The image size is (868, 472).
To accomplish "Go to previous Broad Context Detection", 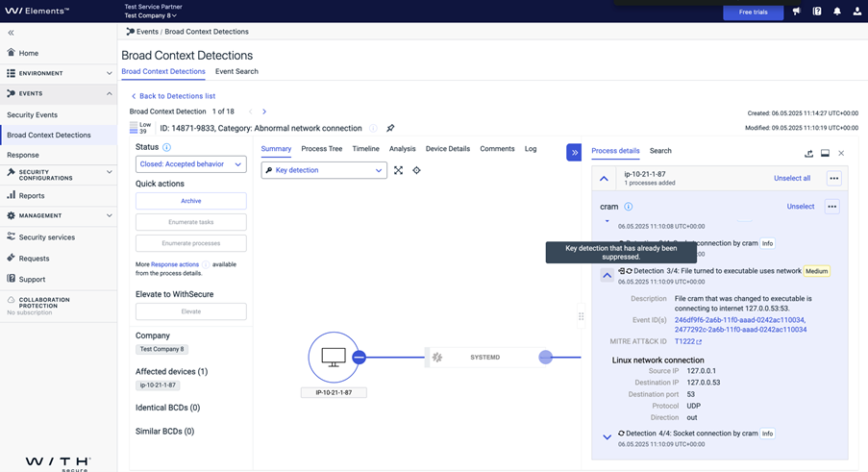I will tap(250, 112).
